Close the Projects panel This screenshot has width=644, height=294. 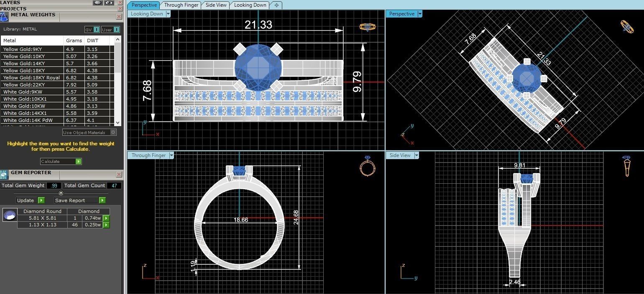click(x=119, y=8)
